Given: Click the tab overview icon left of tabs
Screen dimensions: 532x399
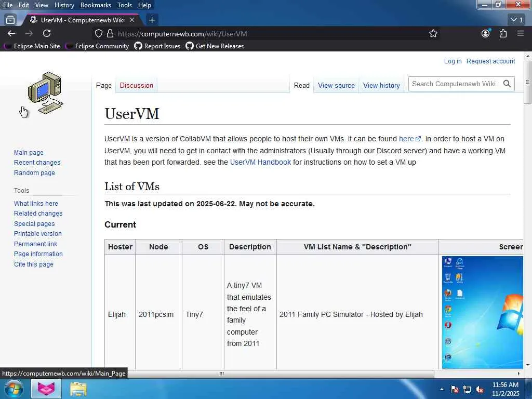Looking at the screenshot, I should click(x=10, y=20).
